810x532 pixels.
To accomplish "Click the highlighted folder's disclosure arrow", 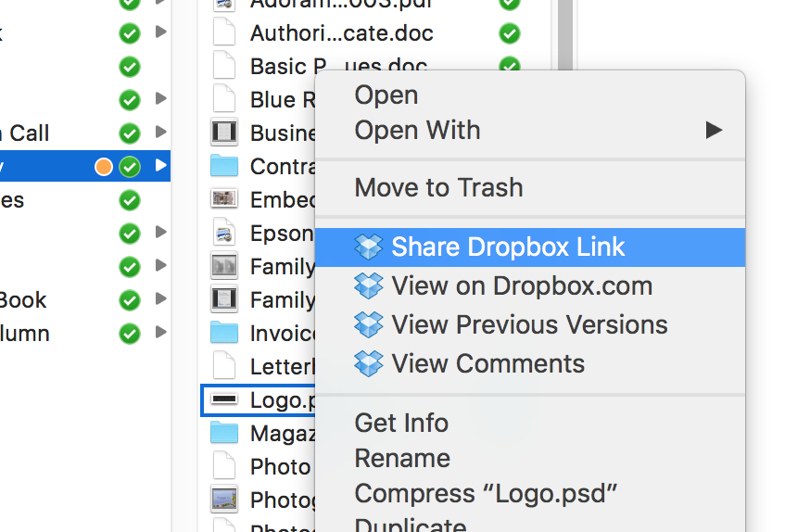I will (x=161, y=165).
